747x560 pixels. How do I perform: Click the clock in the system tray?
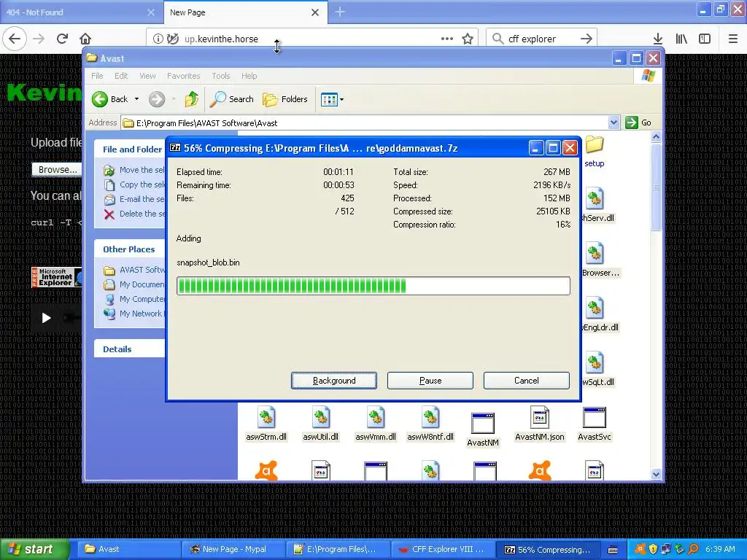[720, 549]
